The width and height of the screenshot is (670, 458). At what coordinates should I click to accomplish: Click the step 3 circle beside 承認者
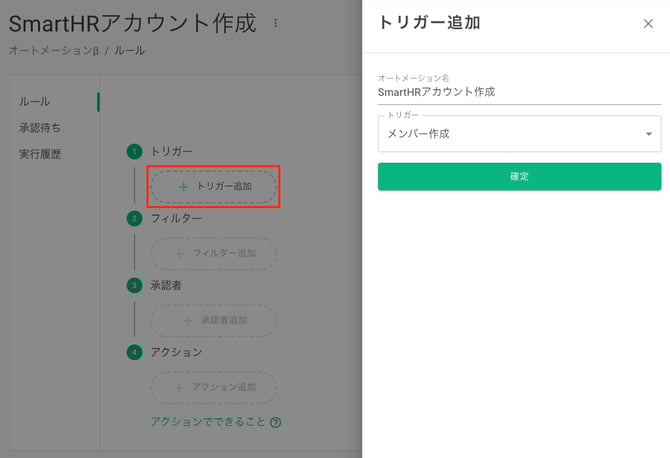tap(134, 285)
